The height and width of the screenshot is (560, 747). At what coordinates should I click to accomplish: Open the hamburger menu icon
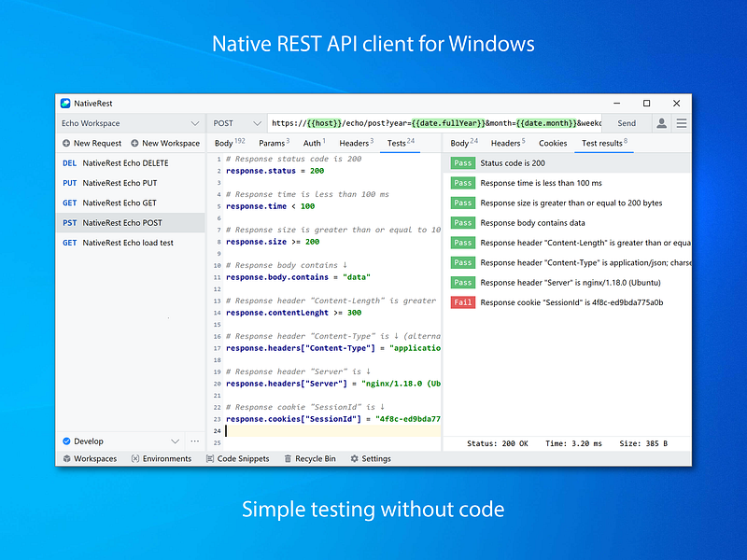tap(682, 123)
